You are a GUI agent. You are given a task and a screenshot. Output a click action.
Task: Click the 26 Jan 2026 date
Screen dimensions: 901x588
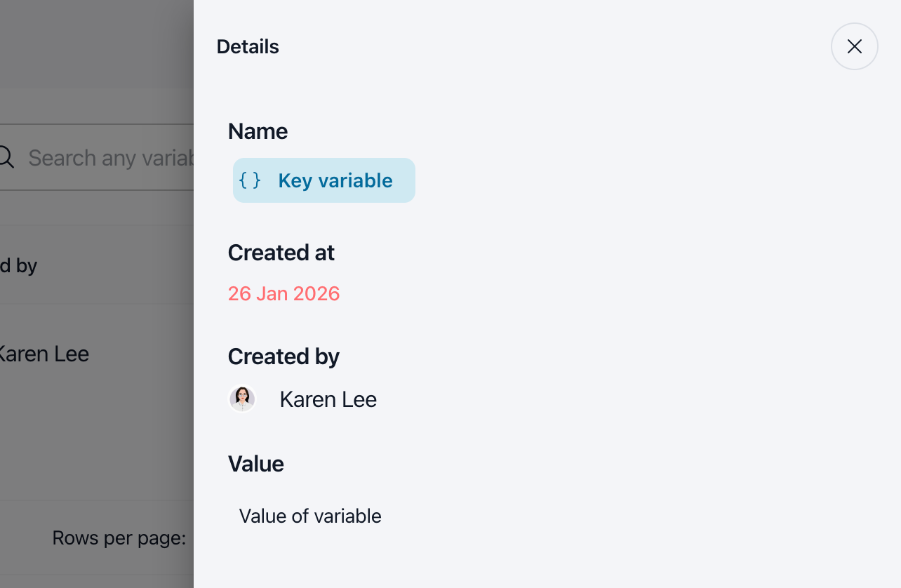coord(284,293)
